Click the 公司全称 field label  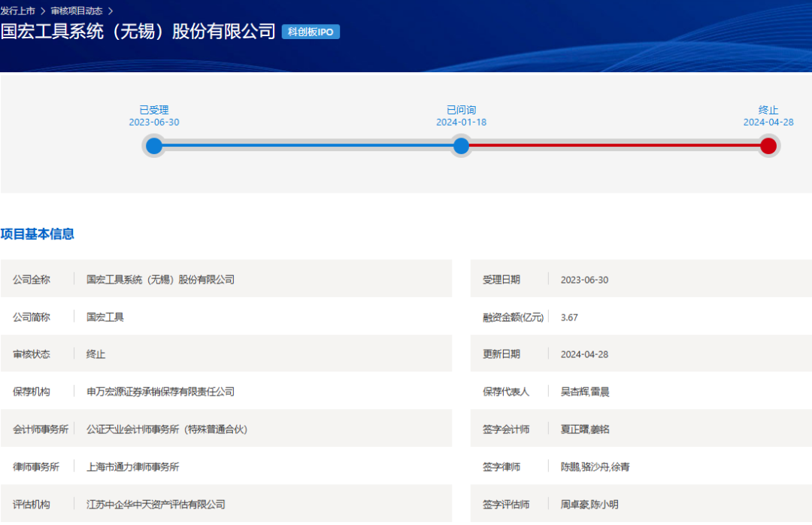pyautogui.click(x=32, y=280)
